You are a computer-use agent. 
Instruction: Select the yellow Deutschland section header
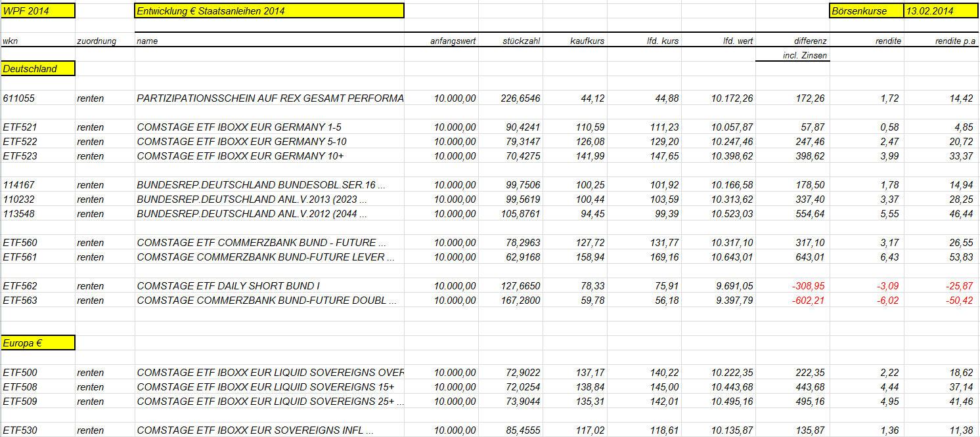click(38, 68)
